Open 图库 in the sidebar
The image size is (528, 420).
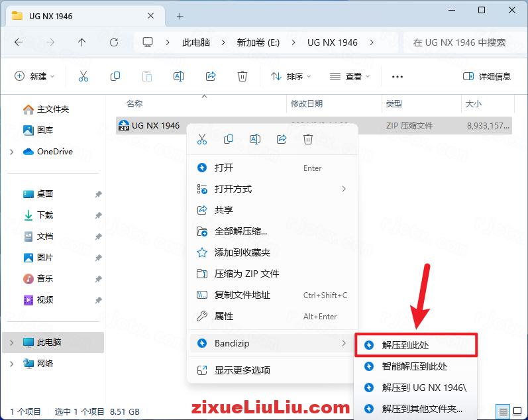click(x=38, y=131)
